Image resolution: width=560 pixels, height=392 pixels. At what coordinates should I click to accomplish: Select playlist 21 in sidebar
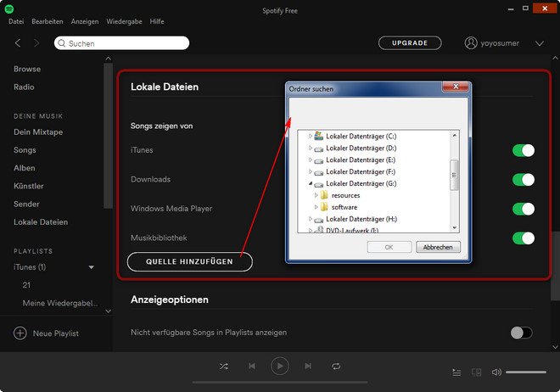(26, 285)
